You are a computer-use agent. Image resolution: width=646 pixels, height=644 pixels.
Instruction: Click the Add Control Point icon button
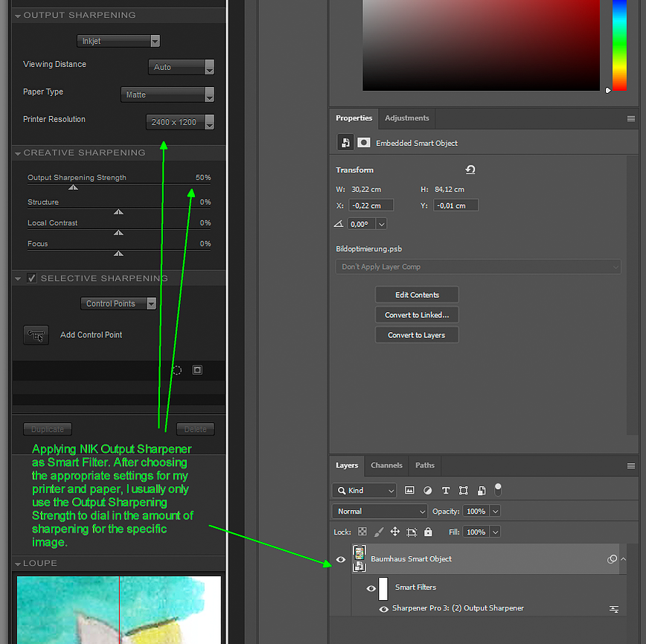click(36, 335)
